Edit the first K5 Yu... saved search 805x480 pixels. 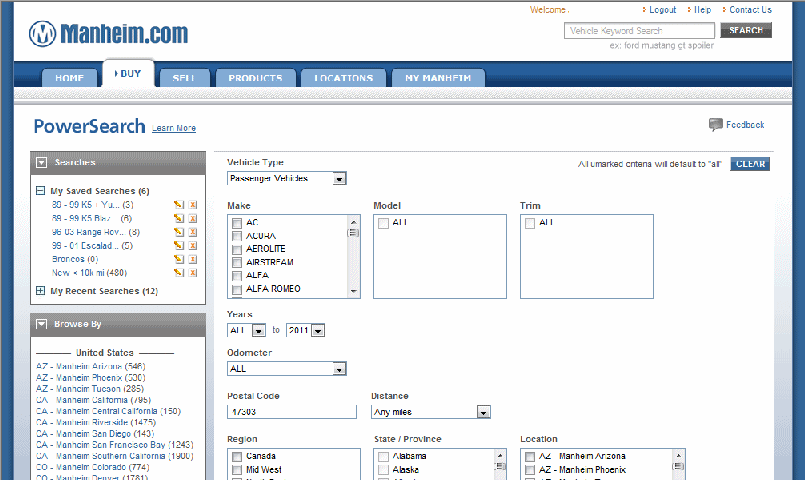[x=179, y=205]
